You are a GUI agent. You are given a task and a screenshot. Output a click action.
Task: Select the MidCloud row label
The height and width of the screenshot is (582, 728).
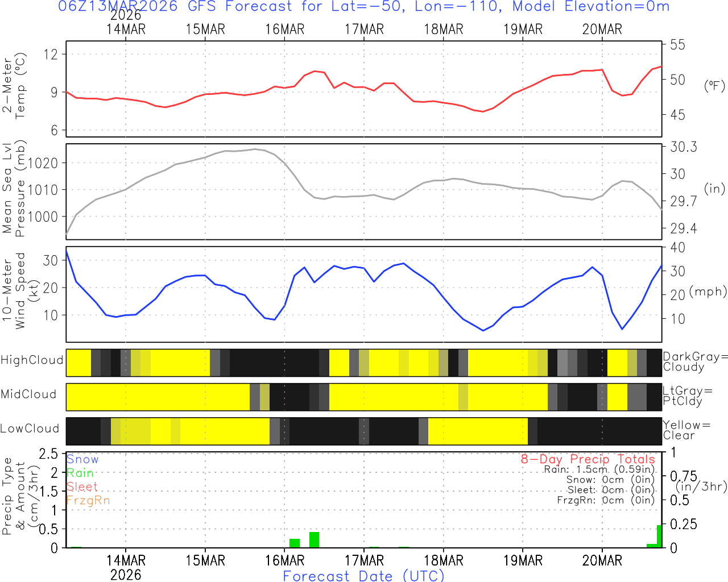[x=28, y=394]
